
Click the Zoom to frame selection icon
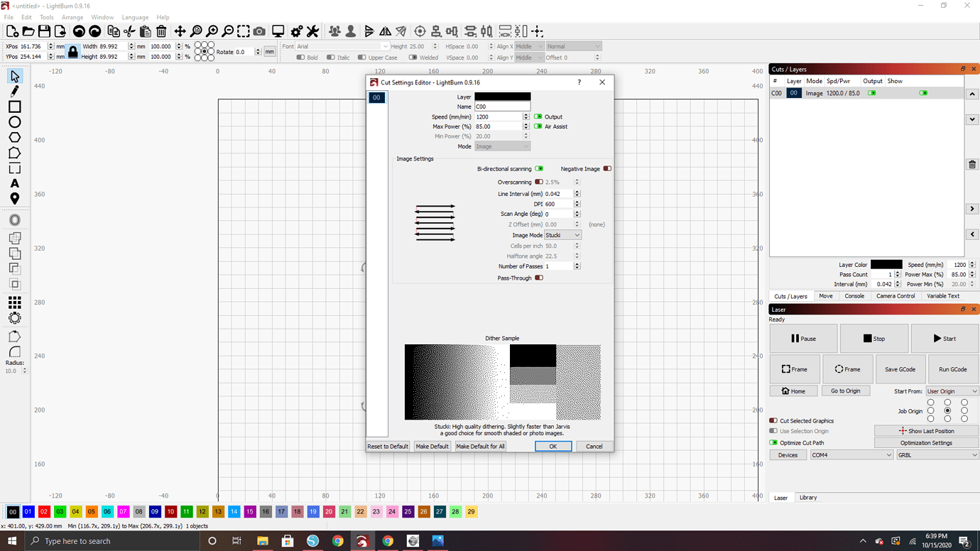244,31
